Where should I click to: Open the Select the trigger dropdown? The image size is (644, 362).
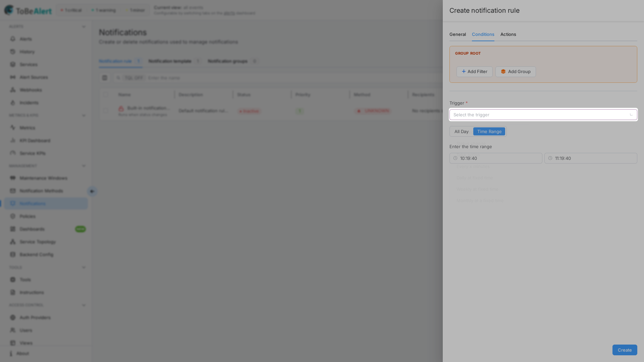tap(543, 115)
